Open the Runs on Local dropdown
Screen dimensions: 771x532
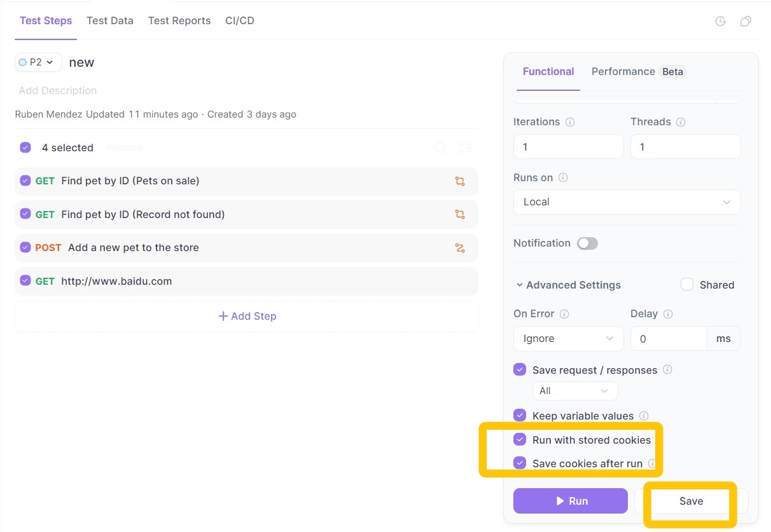pyautogui.click(x=627, y=202)
